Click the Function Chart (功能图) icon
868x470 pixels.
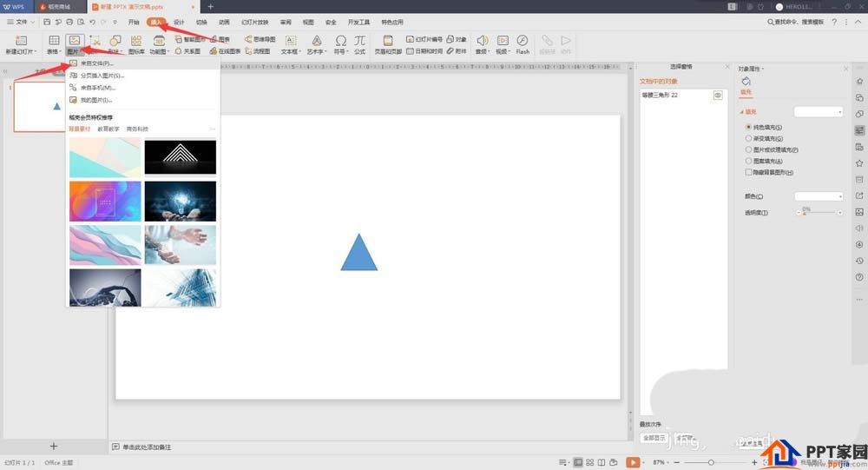coord(159,41)
